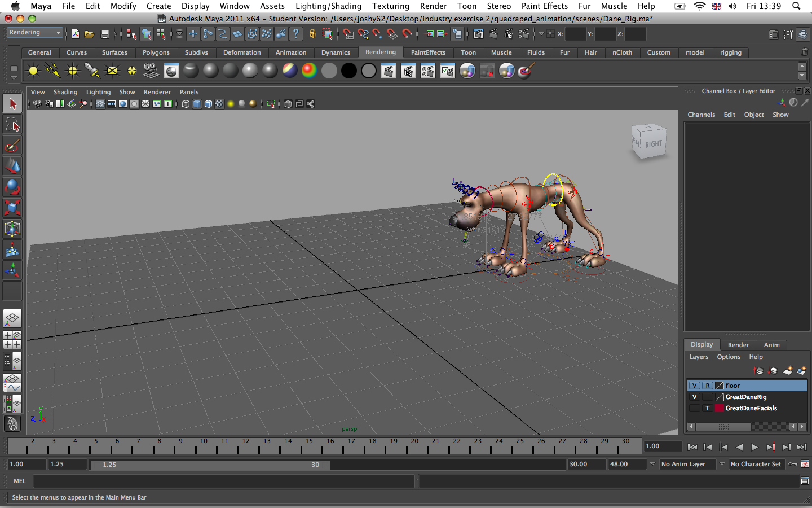Viewport: 812px width, 508px height.
Task: Select the arrow Select tool in toolbox
Action: 12,104
